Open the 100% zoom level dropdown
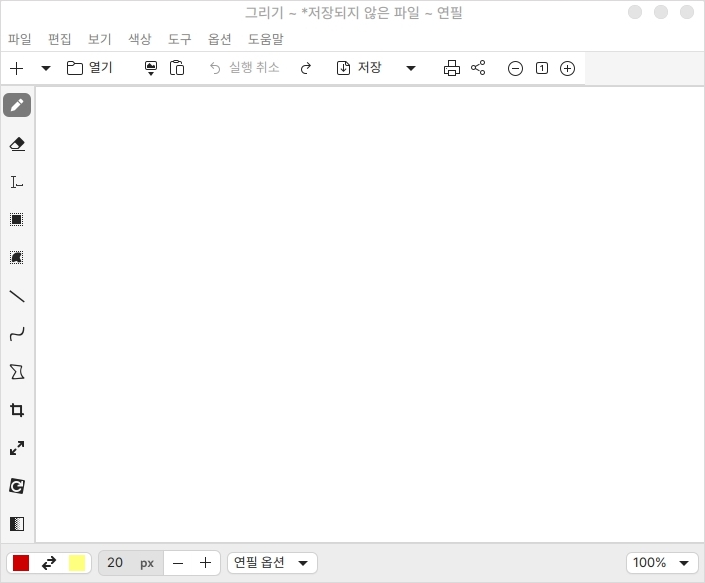Image resolution: width=705 pixels, height=583 pixels. point(661,563)
